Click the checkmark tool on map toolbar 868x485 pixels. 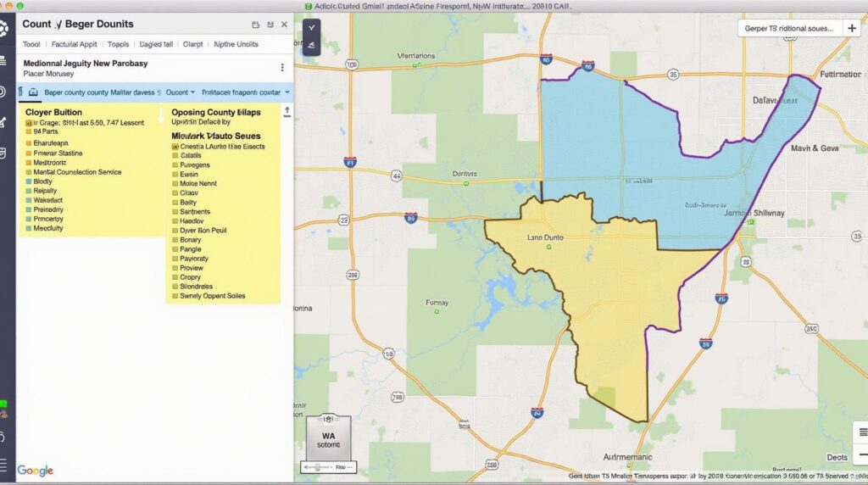point(312,27)
